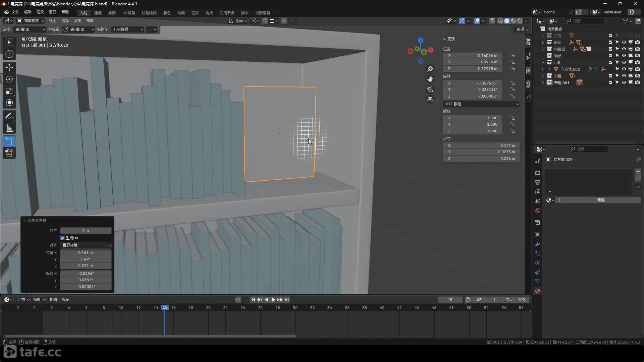Open the Modifiers wrench properties tab
Viewport: 644px width, 362px height.
pos(538,244)
